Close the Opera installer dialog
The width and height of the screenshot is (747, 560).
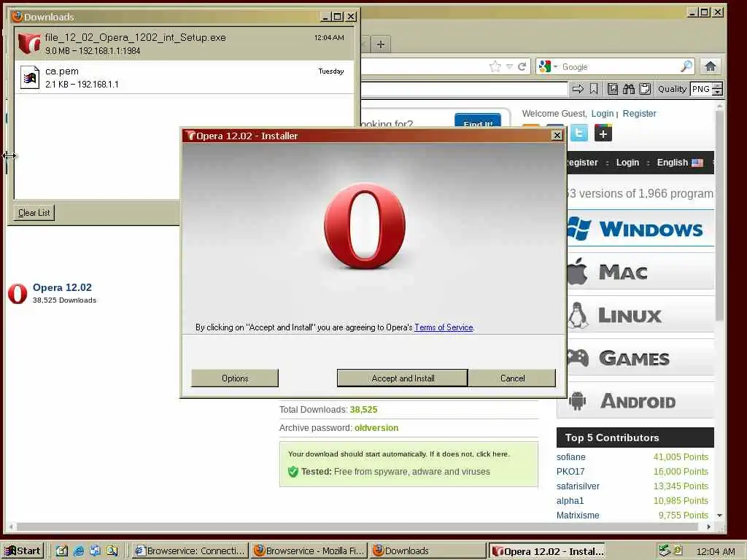point(557,136)
